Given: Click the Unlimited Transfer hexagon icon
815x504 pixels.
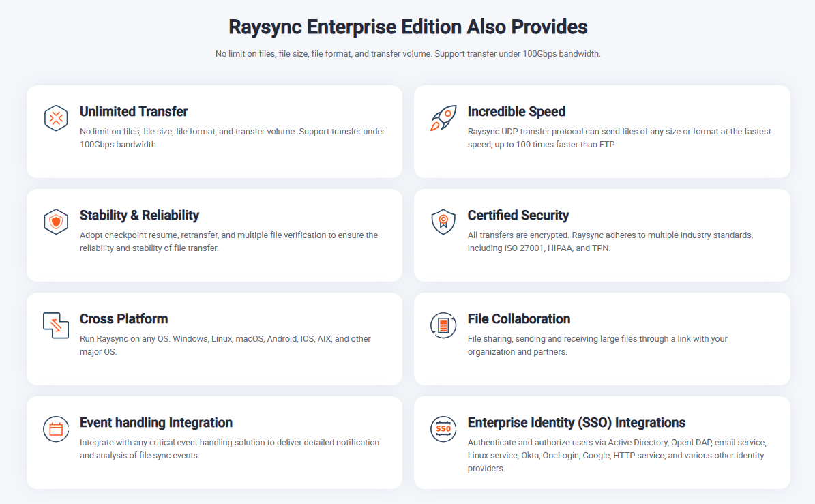Looking at the screenshot, I should [x=56, y=118].
